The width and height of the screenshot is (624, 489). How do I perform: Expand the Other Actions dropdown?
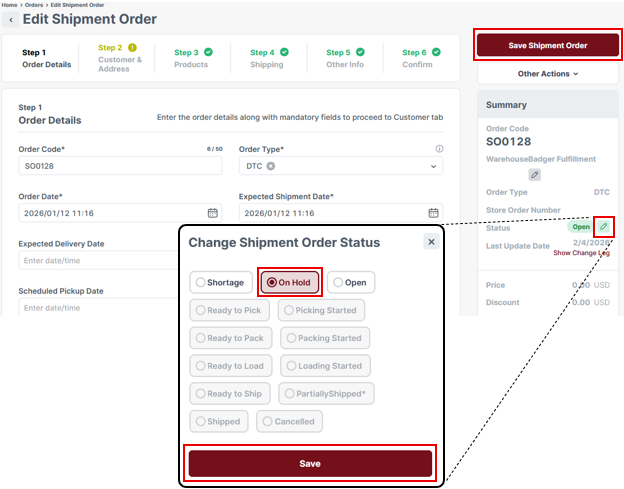[548, 74]
